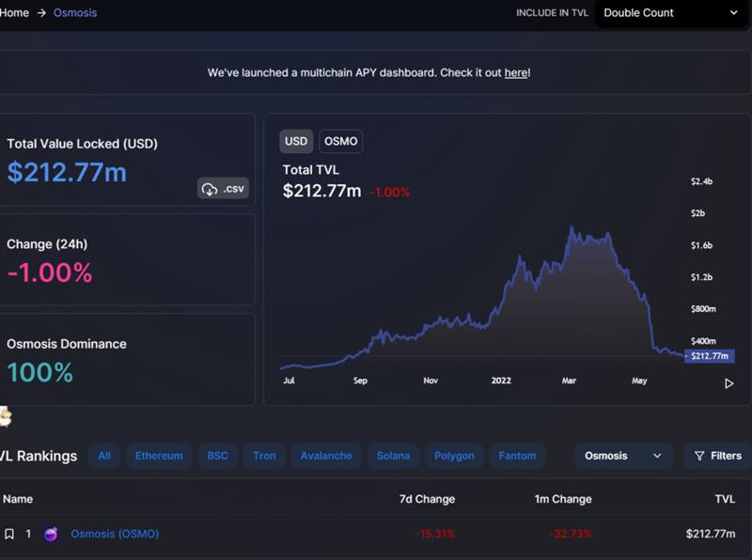Click the -1.00% Change (24h) value
Viewport: 752px width, 560px height.
coord(50,272)
